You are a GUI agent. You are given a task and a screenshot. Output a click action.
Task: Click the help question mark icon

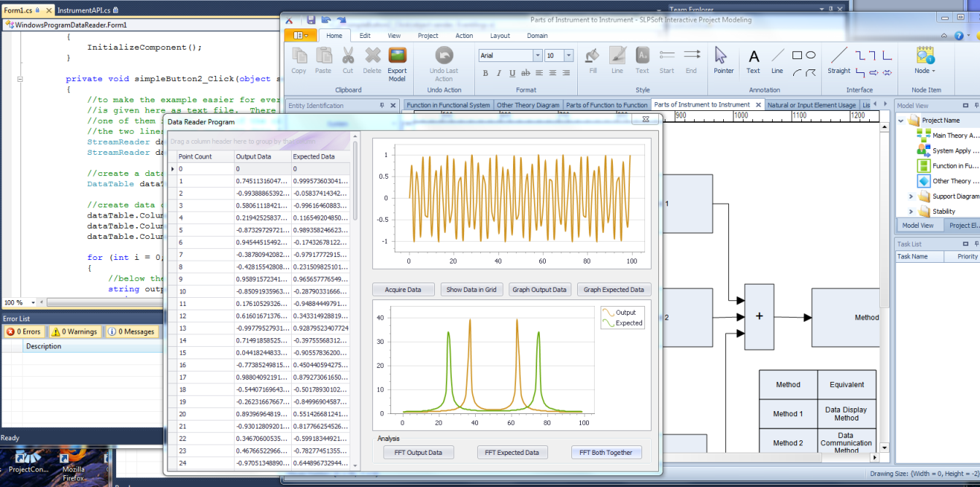957,36
